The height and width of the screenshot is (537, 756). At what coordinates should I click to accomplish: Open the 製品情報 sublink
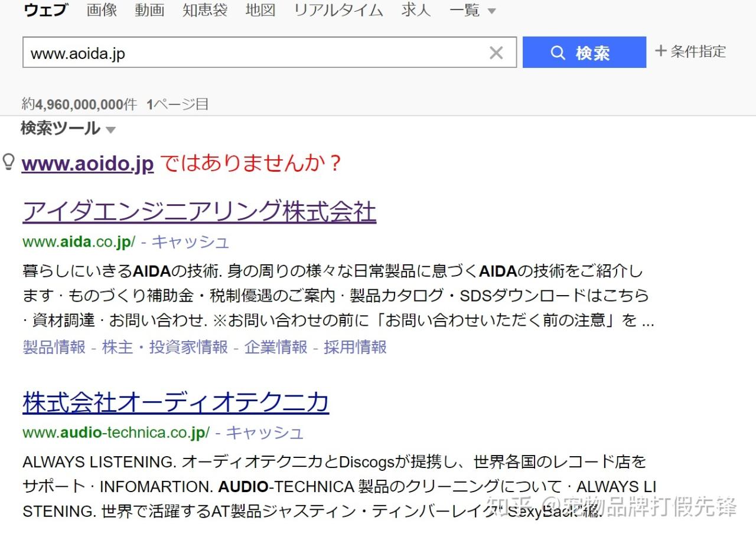point(54,347)
